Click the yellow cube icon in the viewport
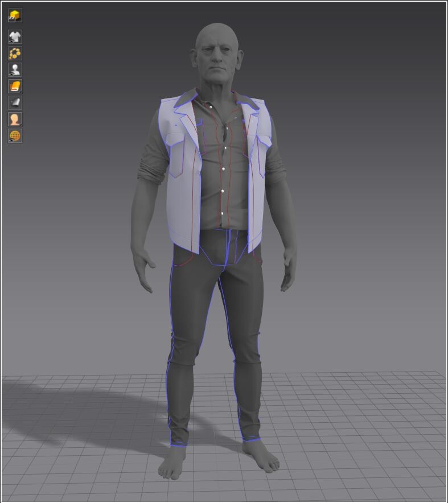448x503 pixels. 15,15
